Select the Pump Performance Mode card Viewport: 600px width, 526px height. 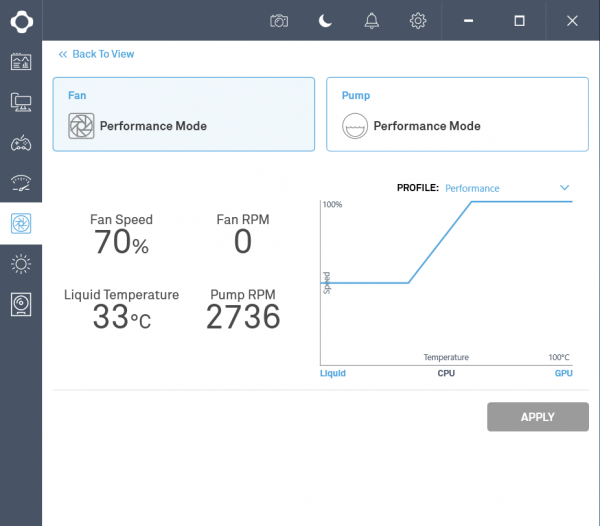tap(457, 114)
